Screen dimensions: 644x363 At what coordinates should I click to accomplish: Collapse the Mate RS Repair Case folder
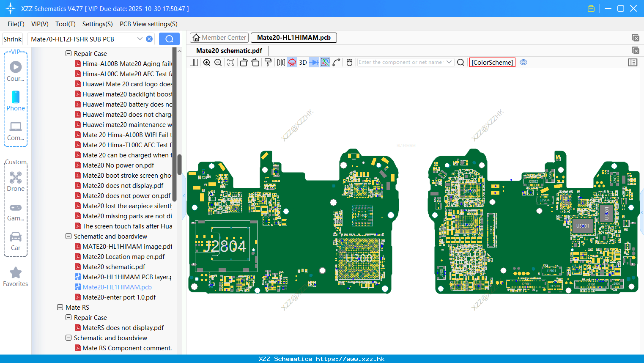(x=69, y=318)
